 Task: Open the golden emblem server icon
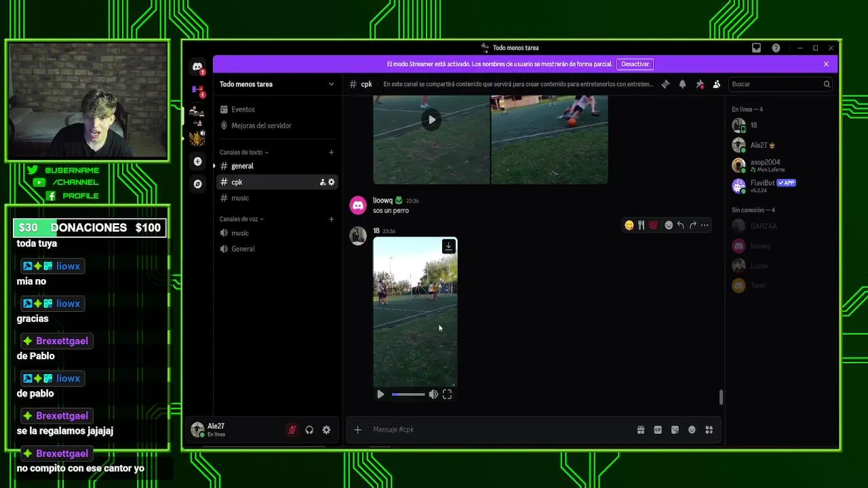coord(197,139)
